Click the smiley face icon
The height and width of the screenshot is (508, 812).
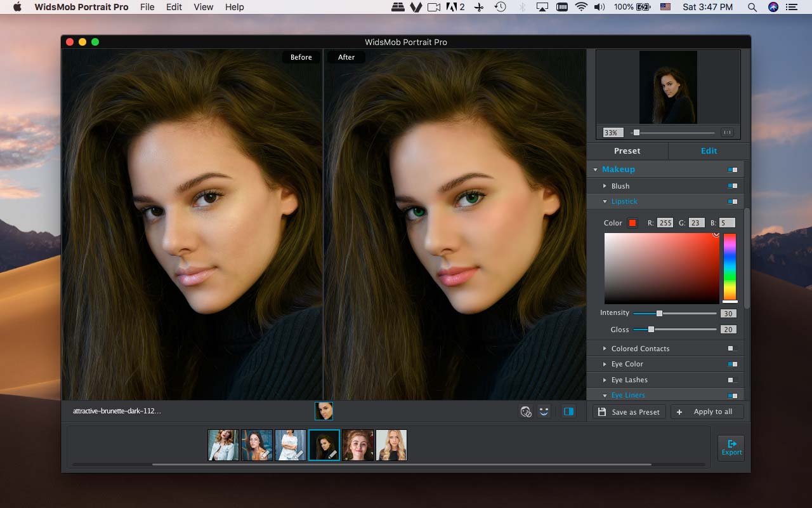(x=544, y=411)
